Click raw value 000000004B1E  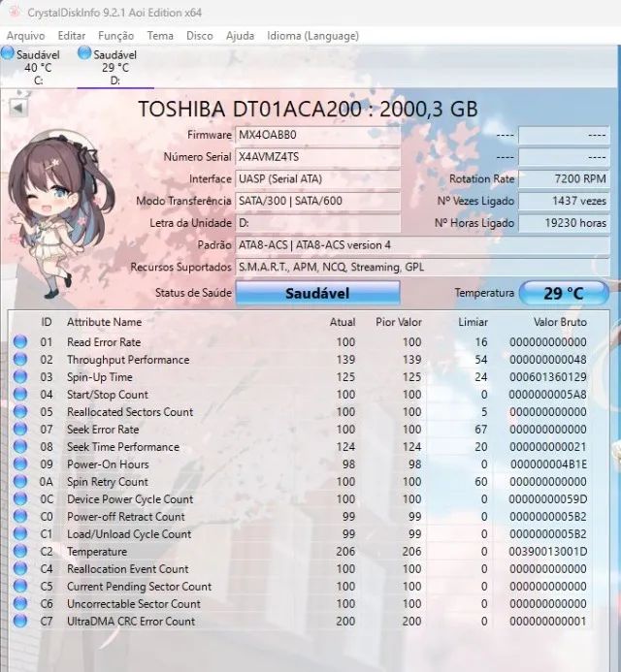click(548, 464)
